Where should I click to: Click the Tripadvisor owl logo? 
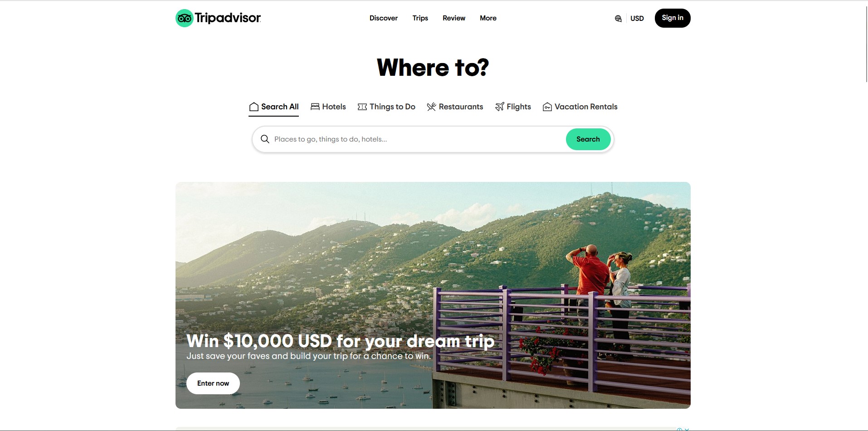184,18
